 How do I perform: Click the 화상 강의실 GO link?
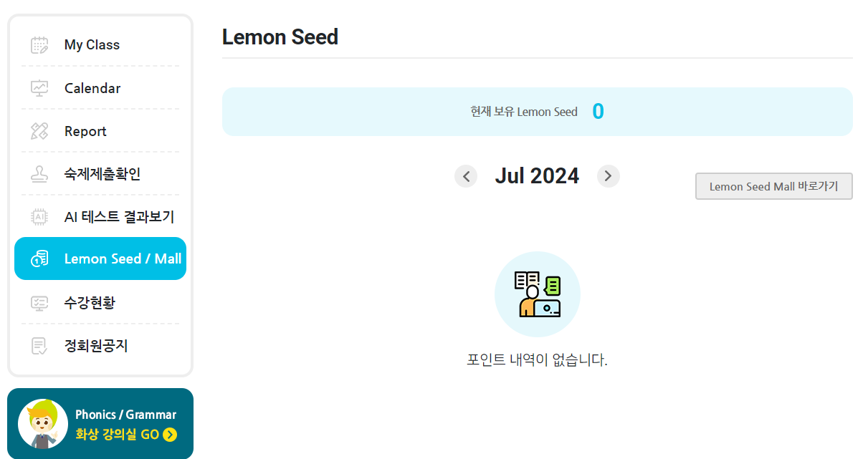pos(118,435)
